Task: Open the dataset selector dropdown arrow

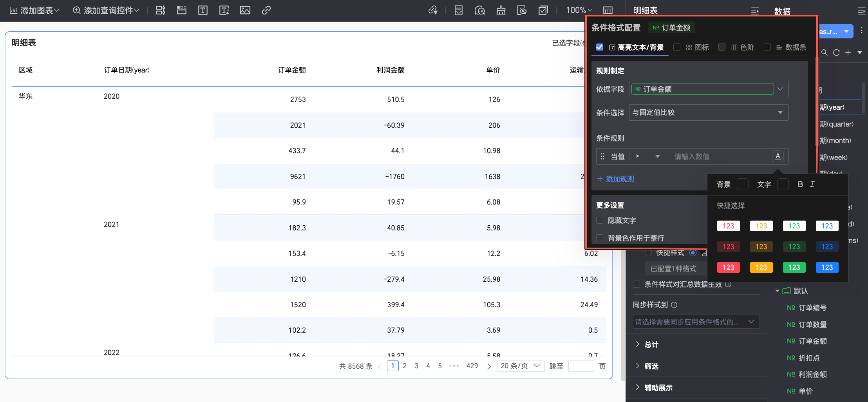Action: (x=846, y=31)
